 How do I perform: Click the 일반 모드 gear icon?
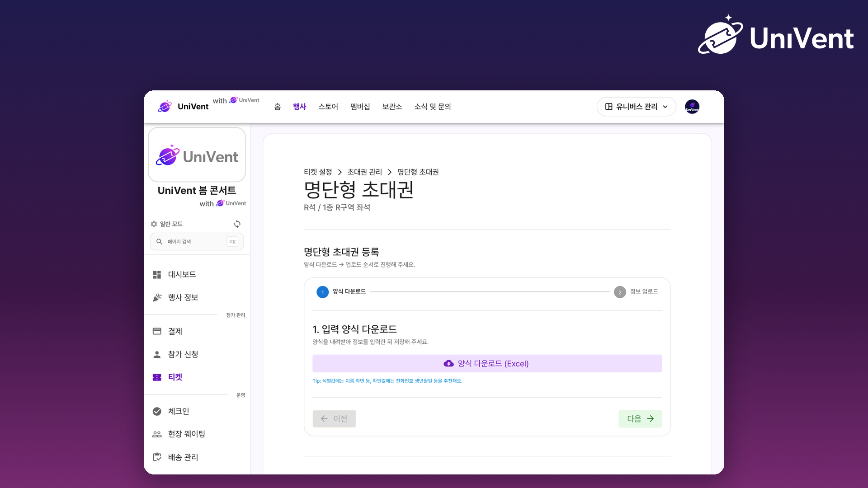[x=154, y=224]
